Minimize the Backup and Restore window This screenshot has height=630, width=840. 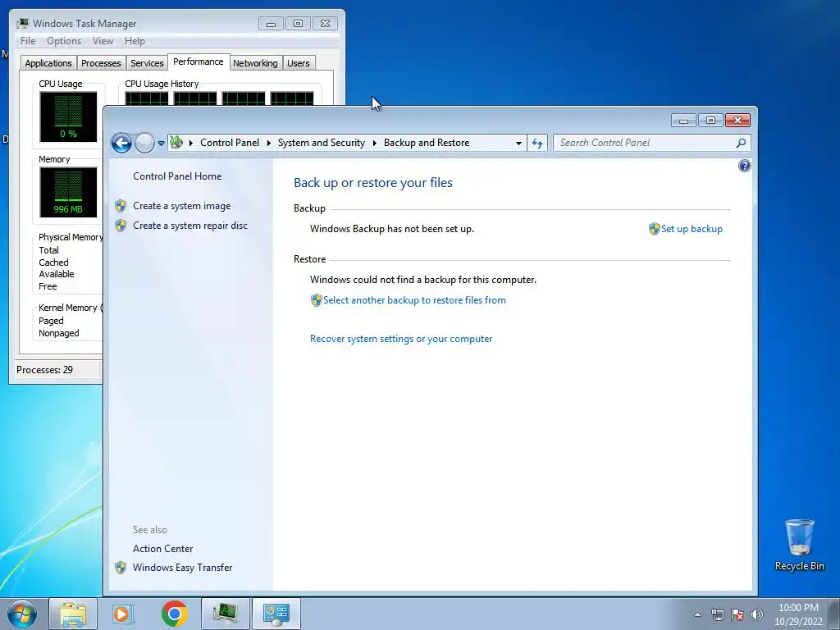click(683, 121)
